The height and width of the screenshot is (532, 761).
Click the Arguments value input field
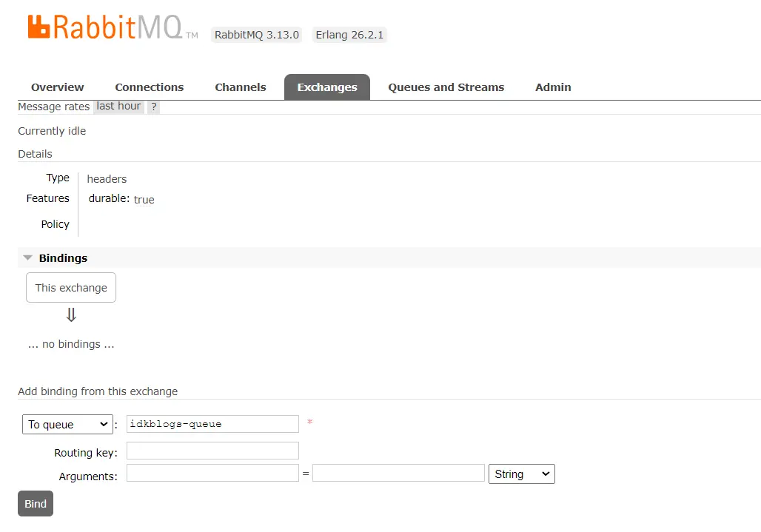(398, 473)
